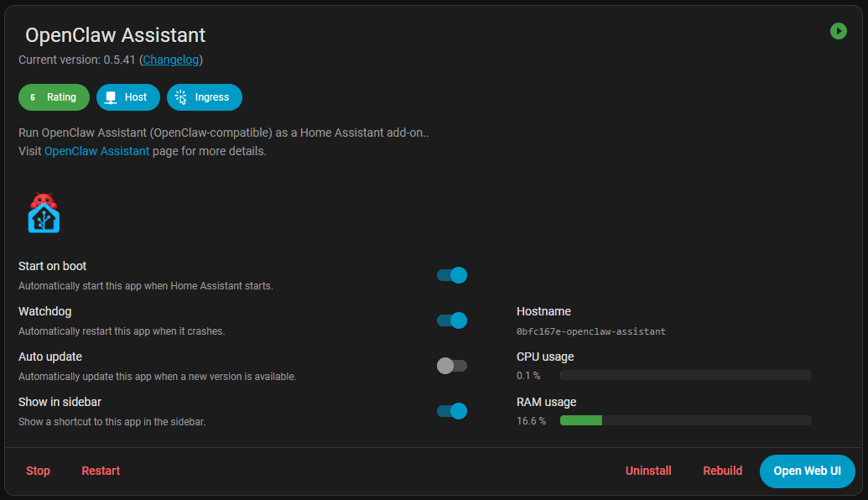This screenshot has height=500, width=868.
Task: Stop the app
Action: [x=38, y=471]
